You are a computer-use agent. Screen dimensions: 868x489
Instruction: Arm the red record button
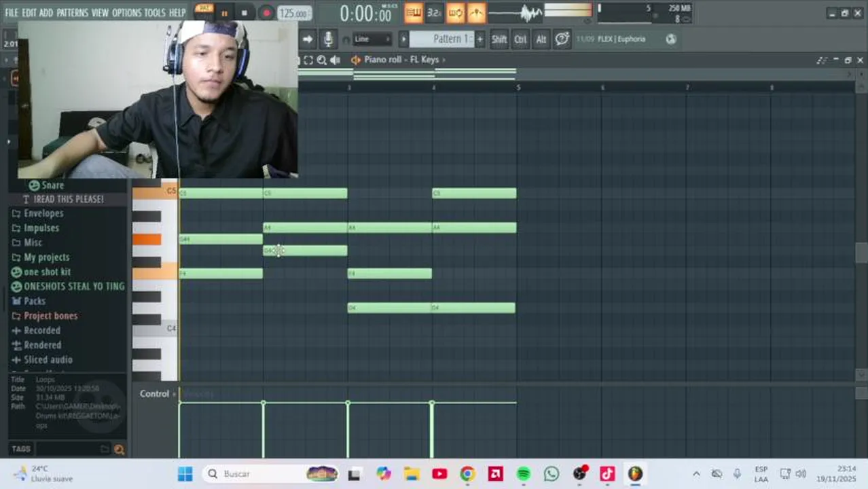tap(266, 13)
